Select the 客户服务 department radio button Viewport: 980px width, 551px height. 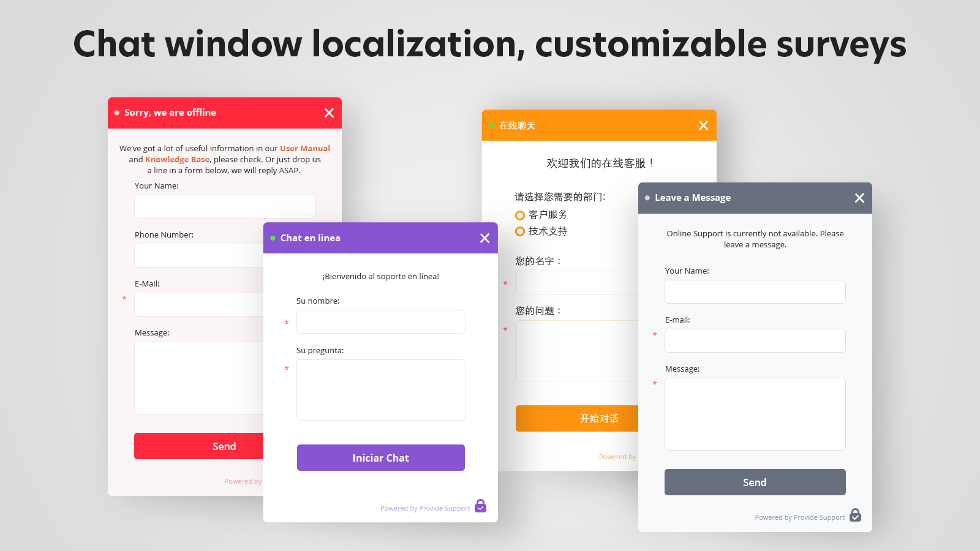coord(520,215)
